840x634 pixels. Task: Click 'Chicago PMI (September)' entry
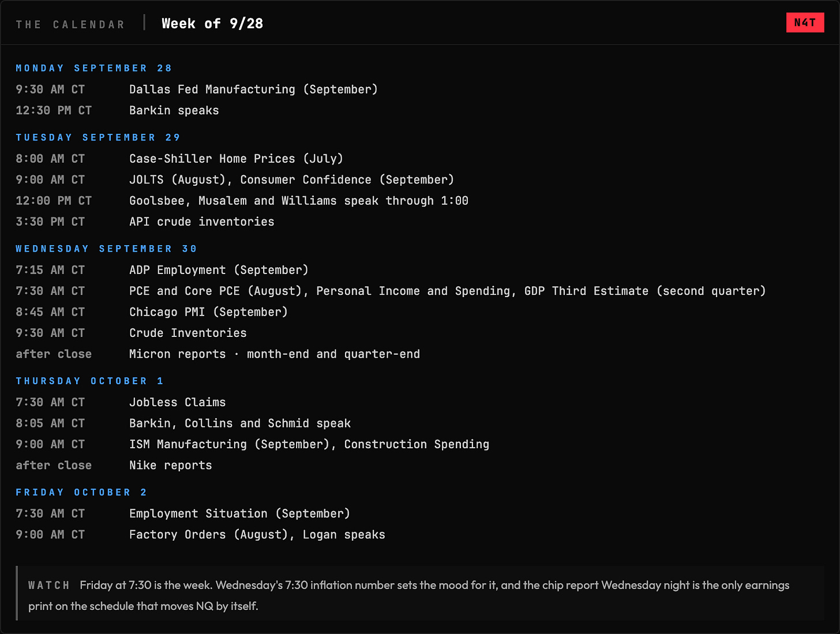pos(208,312)
